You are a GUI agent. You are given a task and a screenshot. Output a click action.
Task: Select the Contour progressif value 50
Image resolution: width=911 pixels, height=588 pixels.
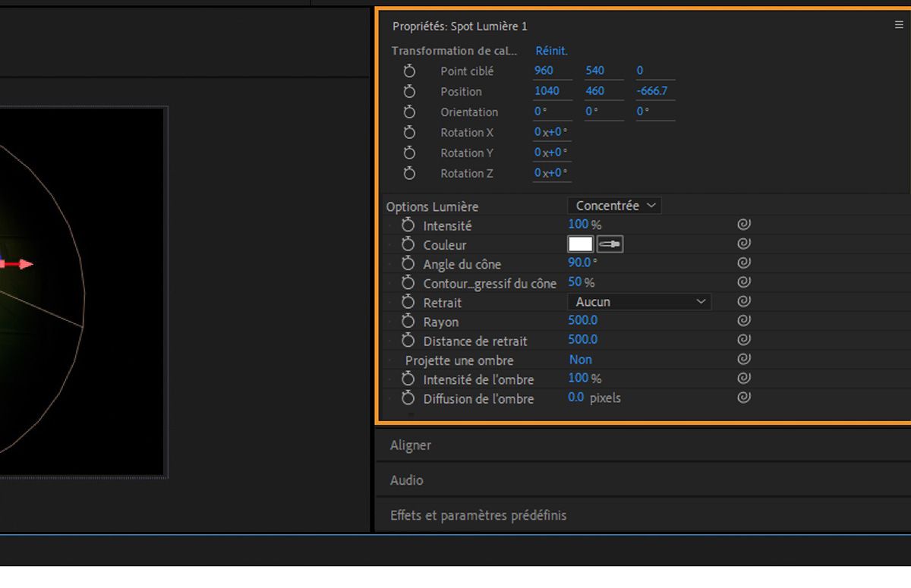pos(575,282)
